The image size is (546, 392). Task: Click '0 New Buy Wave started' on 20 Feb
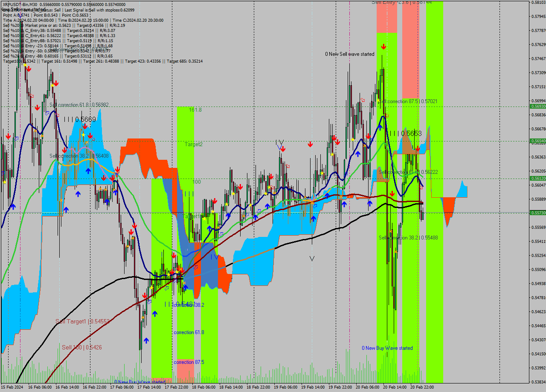click(387, 348)
